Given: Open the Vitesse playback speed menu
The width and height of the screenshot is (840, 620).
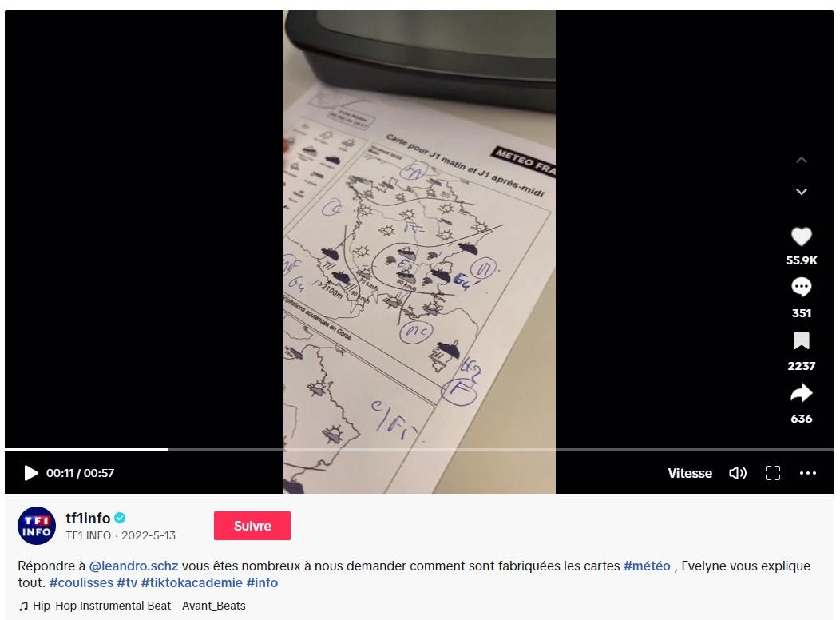Looking at the screenshot, I should (690, 473).
